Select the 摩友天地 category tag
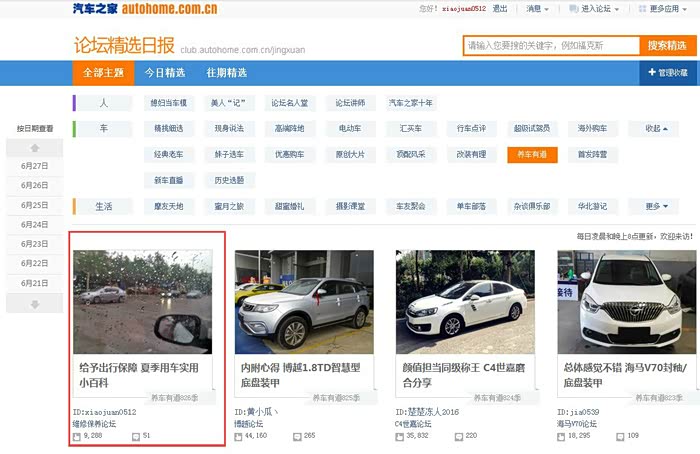 [169, 207]
